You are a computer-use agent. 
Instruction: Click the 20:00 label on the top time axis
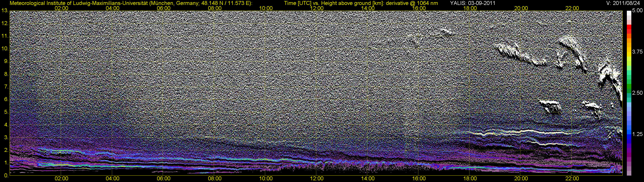pyautogui.click(x=521, y=8)
